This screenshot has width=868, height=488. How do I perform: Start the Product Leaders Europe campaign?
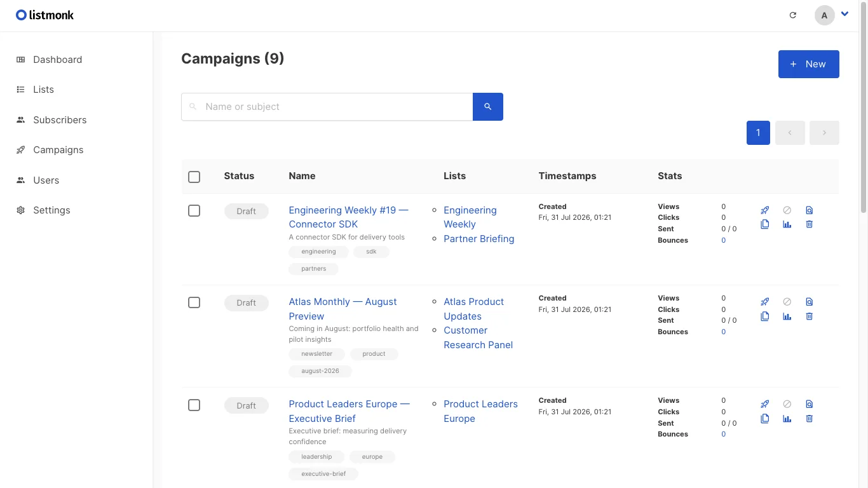[765, 404]
